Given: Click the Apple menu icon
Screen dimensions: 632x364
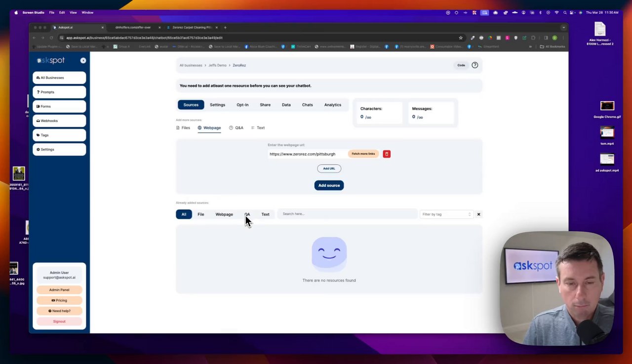Looking at the screenshot, I should (x=16, y=12).
